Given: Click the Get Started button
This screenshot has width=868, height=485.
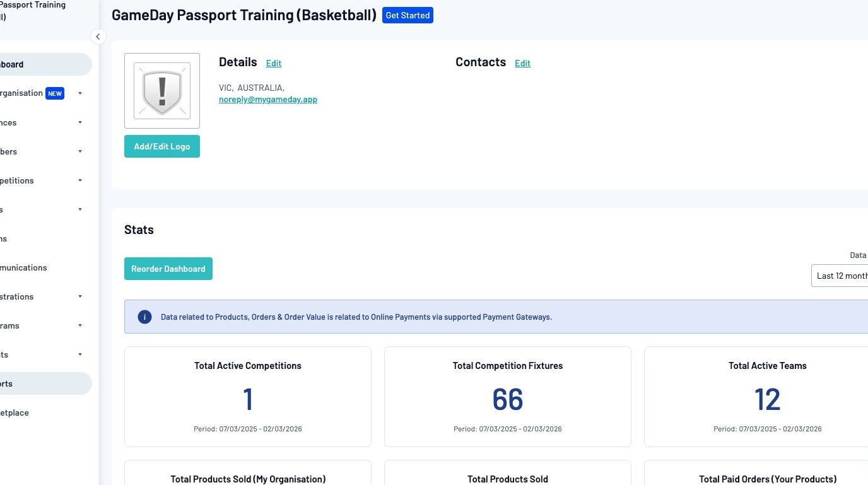Looking at the screenshot, I should coord(408,15).
